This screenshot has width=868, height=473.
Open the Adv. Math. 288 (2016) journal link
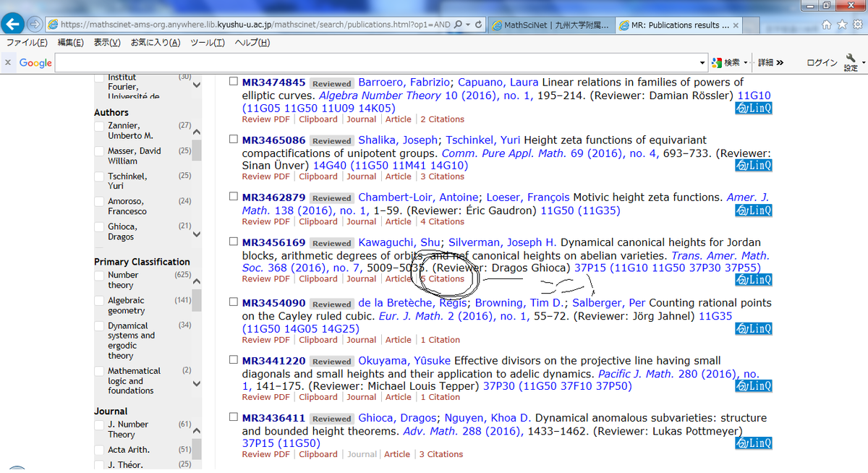coord(464,431)
